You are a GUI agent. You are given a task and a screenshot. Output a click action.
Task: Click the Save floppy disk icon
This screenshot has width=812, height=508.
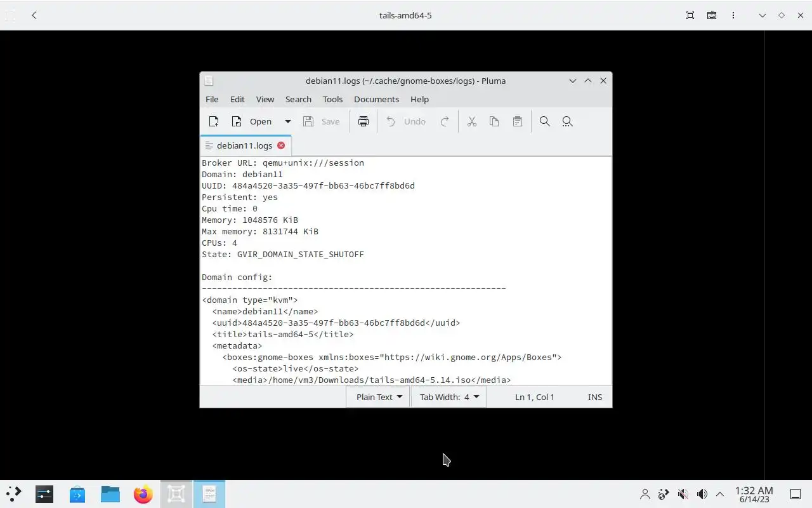coord(308,121)
